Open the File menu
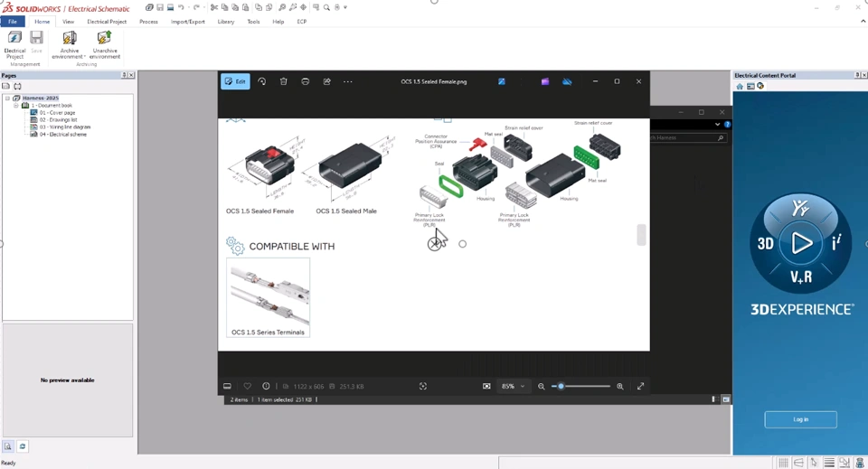 click(x=12, y=22)
